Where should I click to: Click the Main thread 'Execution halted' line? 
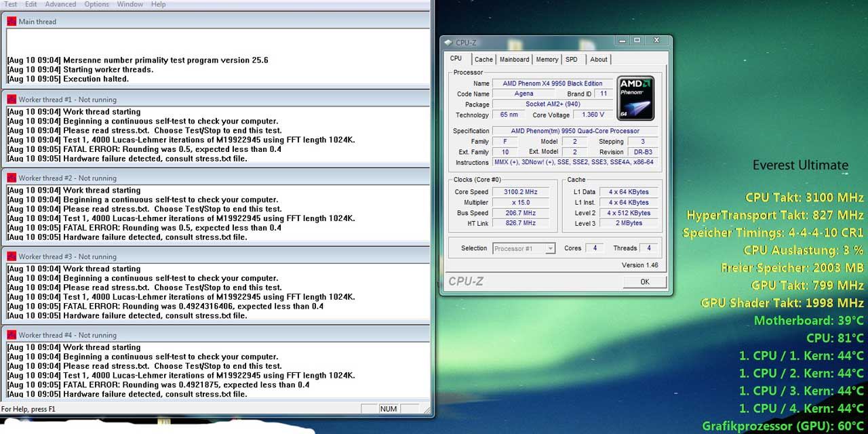(x=67, y=79)
